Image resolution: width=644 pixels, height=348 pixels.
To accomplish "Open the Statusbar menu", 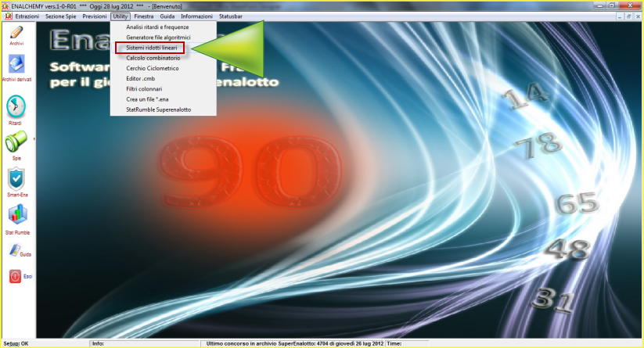I will (230, 16).
